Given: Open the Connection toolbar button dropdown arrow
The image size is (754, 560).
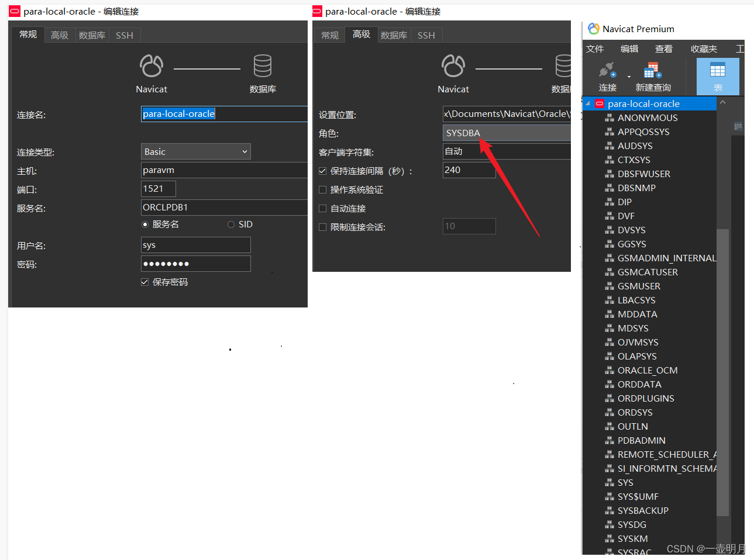Looking at the screenshot, I should pyautogui.click(x=629, y=77).
